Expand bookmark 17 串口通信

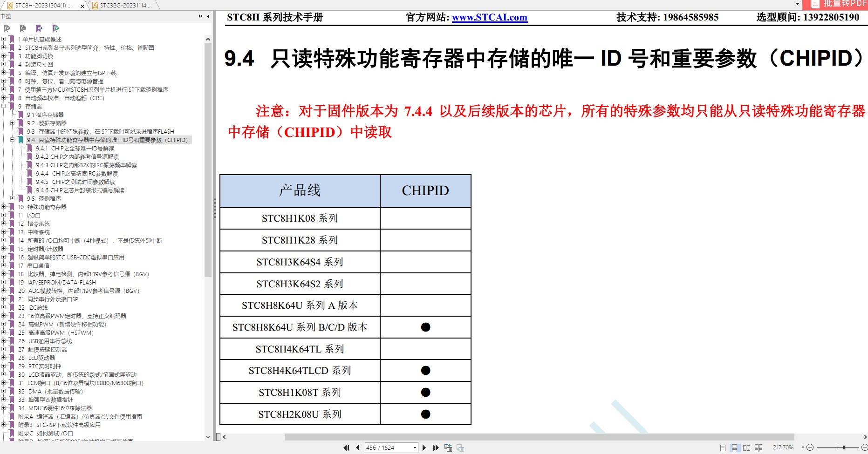point(4,265)
